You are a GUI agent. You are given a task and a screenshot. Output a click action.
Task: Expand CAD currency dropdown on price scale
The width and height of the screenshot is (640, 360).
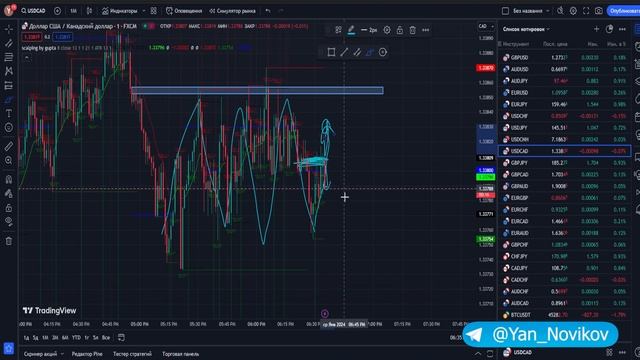pyautogui.click(x=486, y=26)
